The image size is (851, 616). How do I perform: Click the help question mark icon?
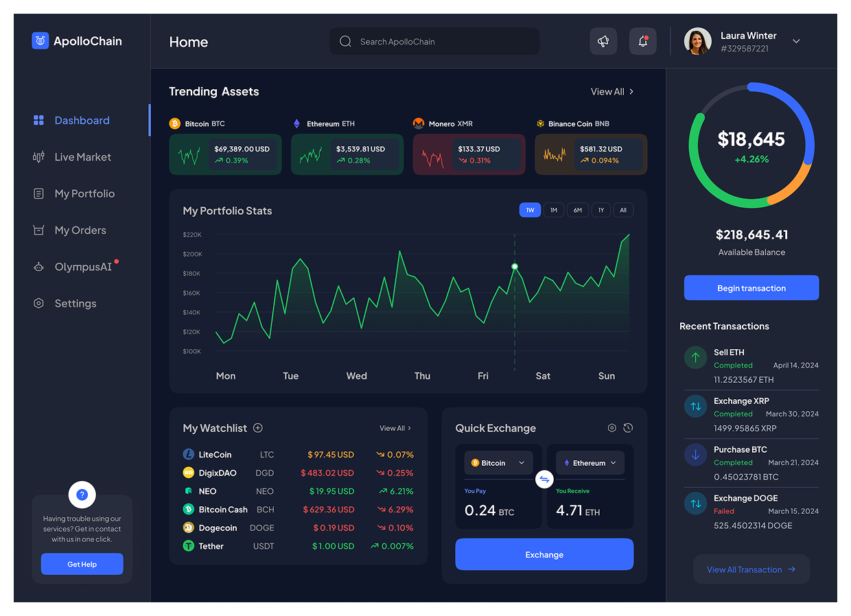point(82,494)
